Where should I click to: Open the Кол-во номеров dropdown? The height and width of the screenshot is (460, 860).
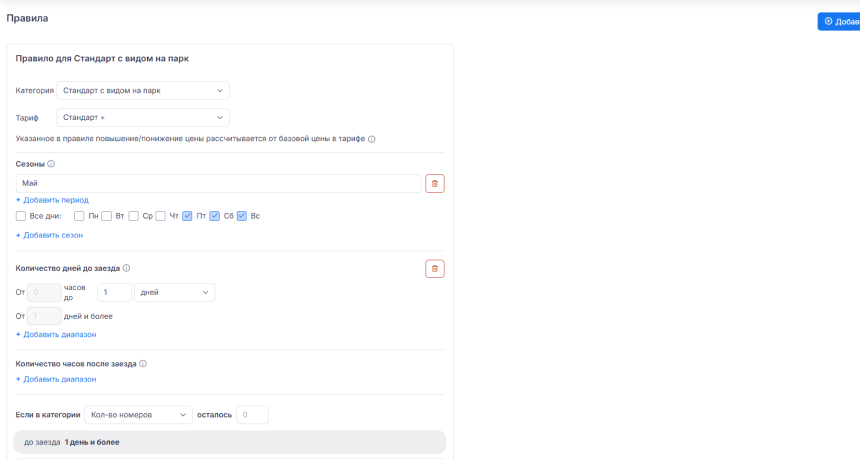(x=138, y=415)
